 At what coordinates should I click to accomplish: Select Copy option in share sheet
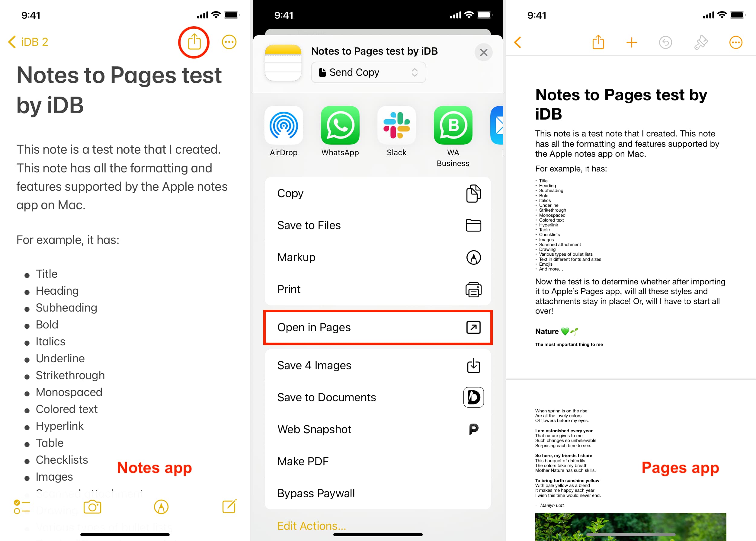click(378, 193)
